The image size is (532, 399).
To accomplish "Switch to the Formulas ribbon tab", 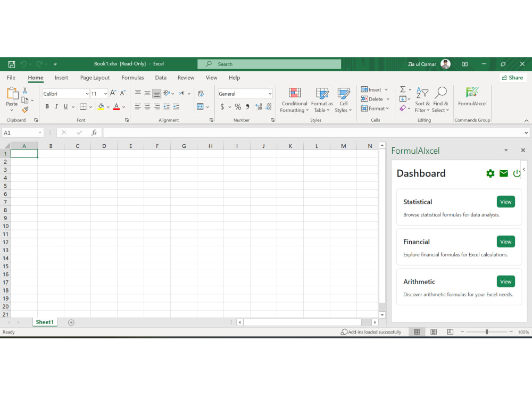I will click(x=132, y=78).
